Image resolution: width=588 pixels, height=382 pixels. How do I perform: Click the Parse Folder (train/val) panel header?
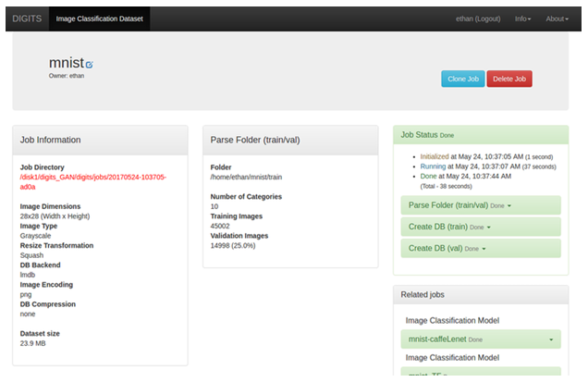pyautogui.click(x=289, y=140)
